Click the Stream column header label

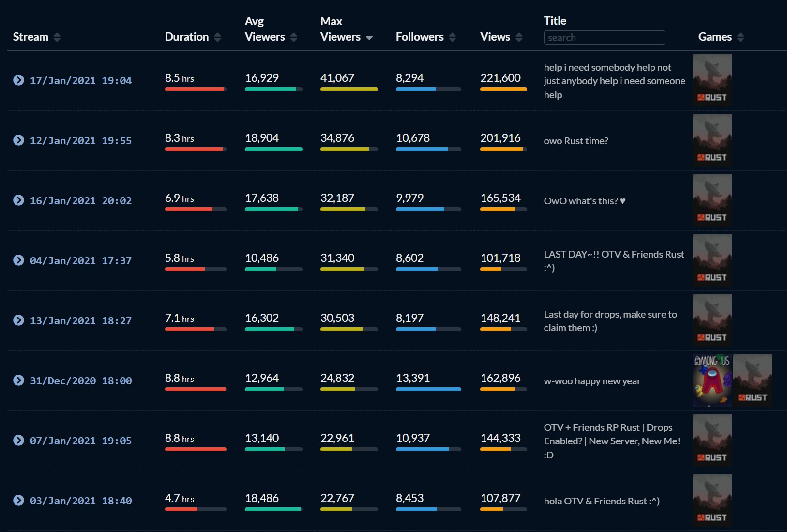point(30,37)
